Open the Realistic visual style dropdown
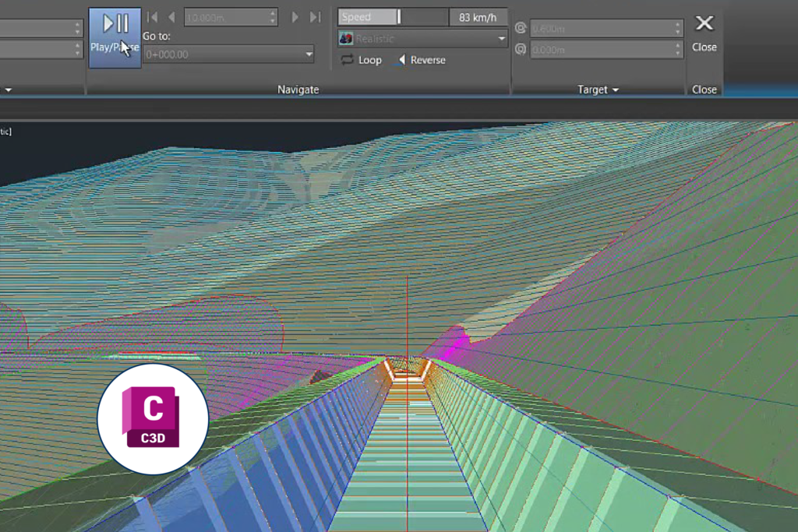 [423, 38]
